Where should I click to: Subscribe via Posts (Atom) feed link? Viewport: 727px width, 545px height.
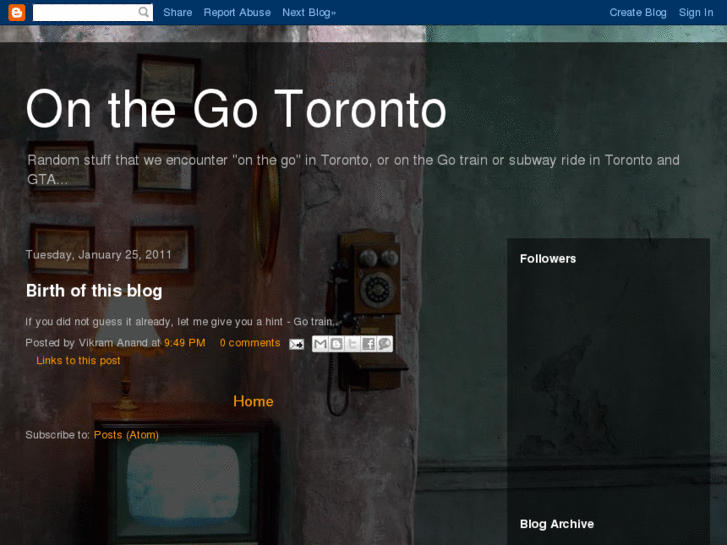[x=126, y=435]
